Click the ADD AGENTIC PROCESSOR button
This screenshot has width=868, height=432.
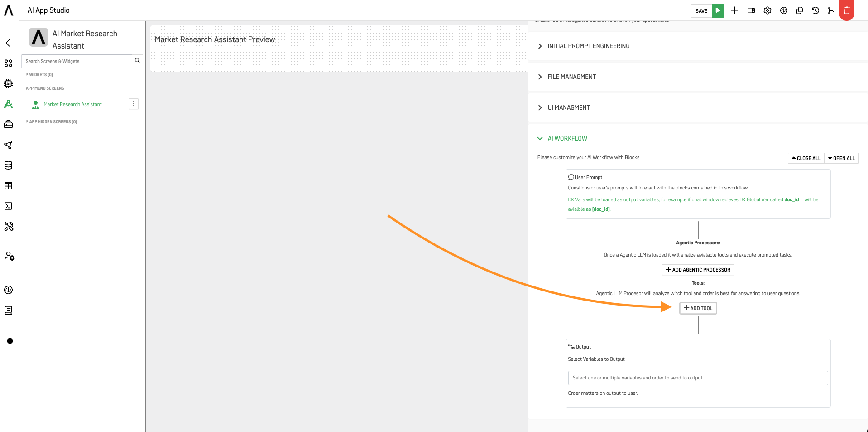[x=698, y=269]
